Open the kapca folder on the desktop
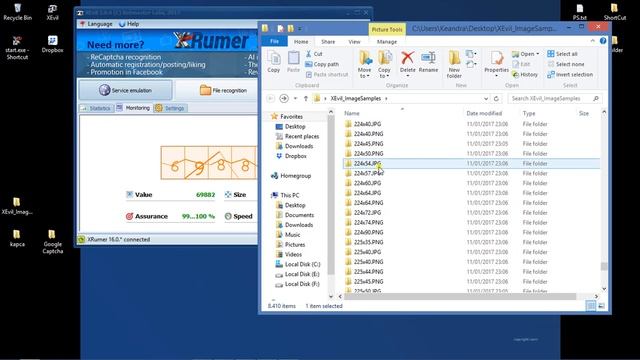The height and width of the screenshot is (360, 640). click(17, 238)
